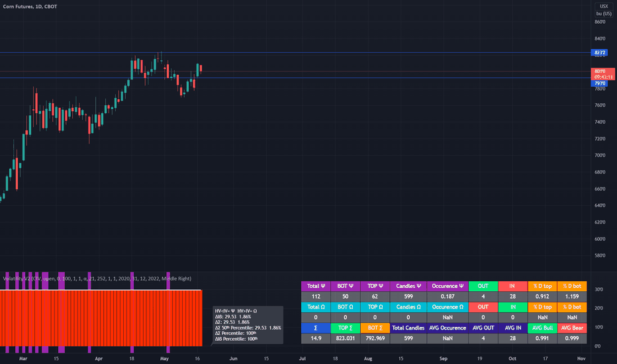Click the ΔΣ 50th Percentile line in info box
Screen dimensions: 617x364
click(x=248, y=328)
